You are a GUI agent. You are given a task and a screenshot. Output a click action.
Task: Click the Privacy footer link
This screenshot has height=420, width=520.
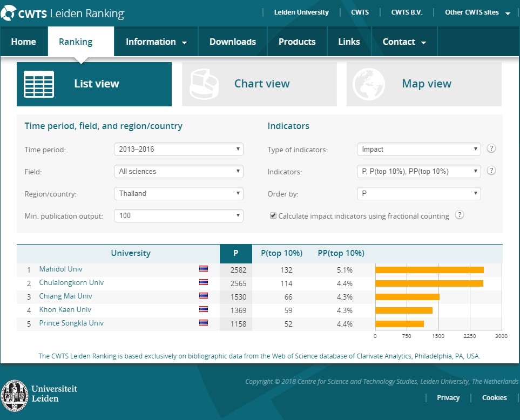[x=448, y=398]
